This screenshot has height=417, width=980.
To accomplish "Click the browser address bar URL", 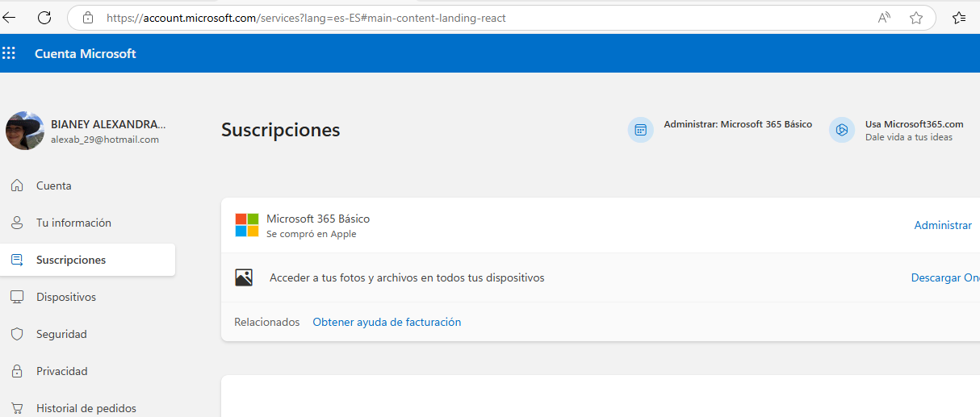I will [306, 17].
